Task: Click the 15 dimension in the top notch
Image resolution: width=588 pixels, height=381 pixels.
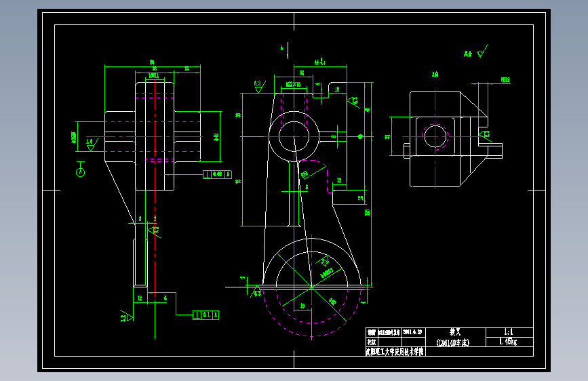Action: click(x=337, y=89)
